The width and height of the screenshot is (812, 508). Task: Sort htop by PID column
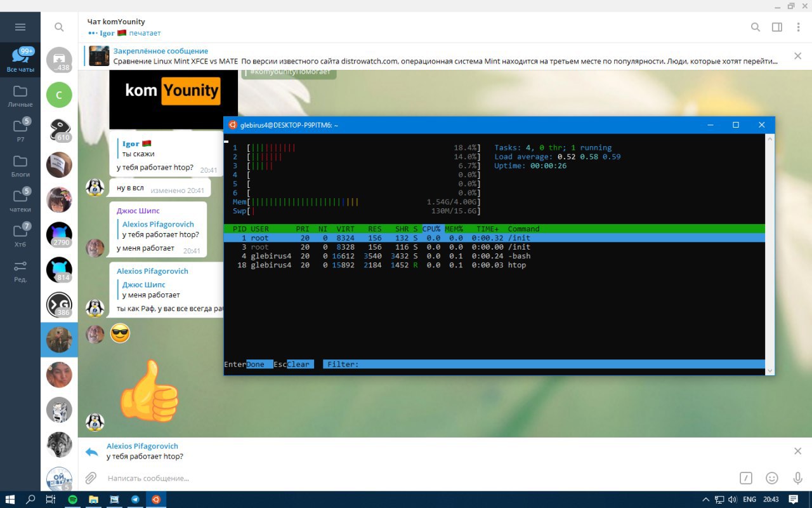pyautogui.click(x=239, y=229)
